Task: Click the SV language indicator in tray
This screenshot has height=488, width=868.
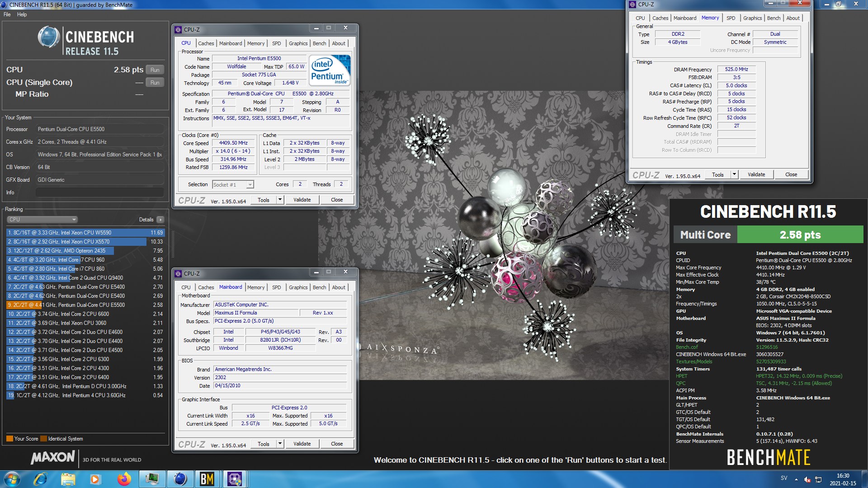Action: click(x=784, y=478)
